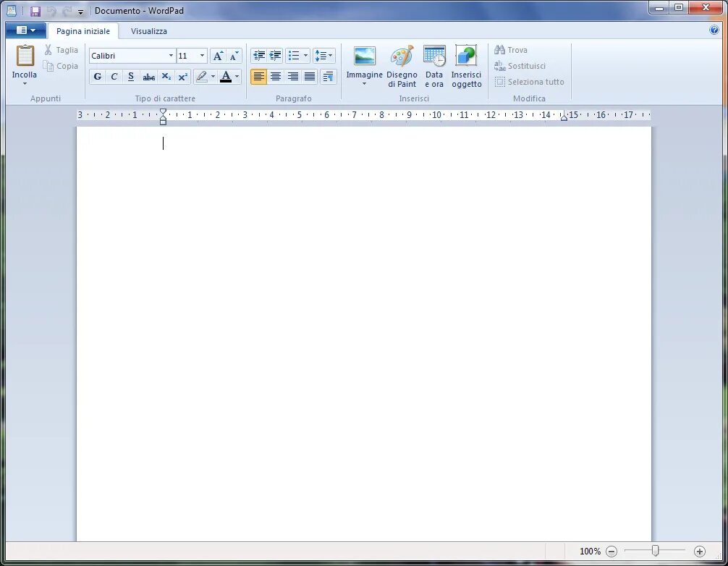Open the Customize Quick Access Toolbar dropdown
Viewport: 728px width, 566px height.
coord(80,12)
